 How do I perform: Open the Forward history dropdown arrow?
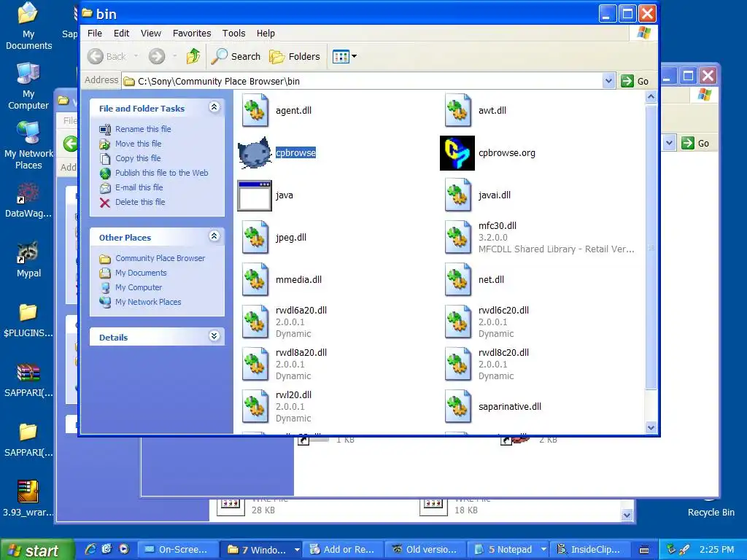(174, 56)
